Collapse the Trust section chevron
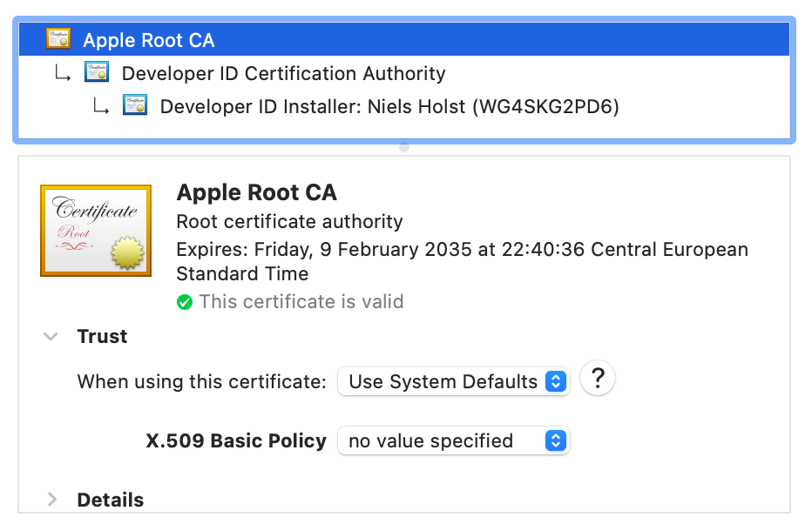 pos(51,337)
